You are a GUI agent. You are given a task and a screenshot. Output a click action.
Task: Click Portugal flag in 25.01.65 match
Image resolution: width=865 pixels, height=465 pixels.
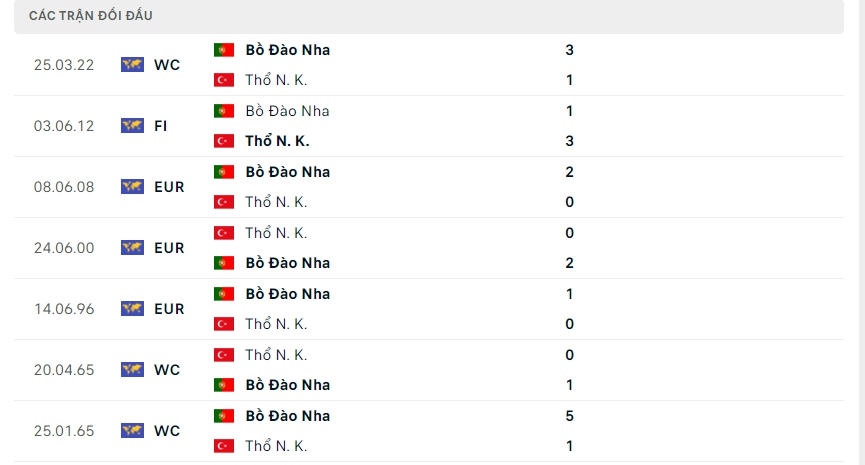click(224, 416)
